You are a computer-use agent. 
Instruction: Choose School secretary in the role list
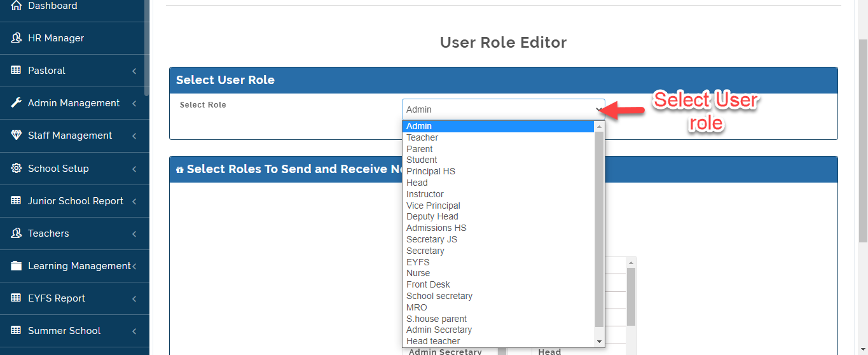point(499,296)
